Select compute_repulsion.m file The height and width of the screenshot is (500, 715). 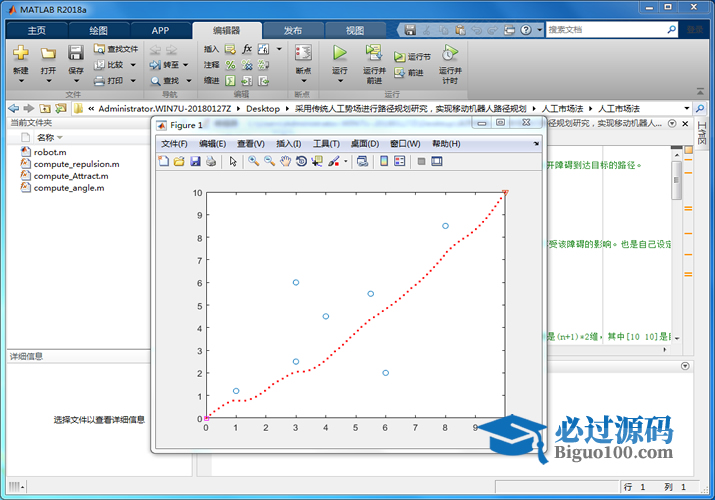point(70,164)
